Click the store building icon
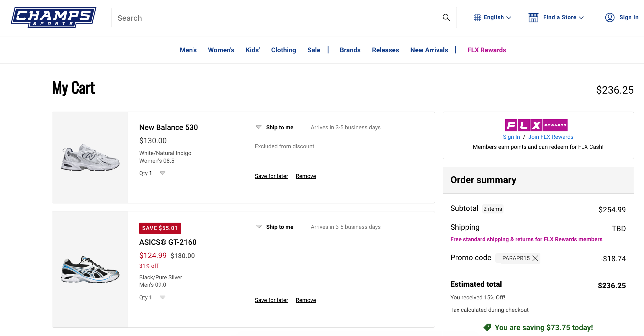 coord(533,18)
